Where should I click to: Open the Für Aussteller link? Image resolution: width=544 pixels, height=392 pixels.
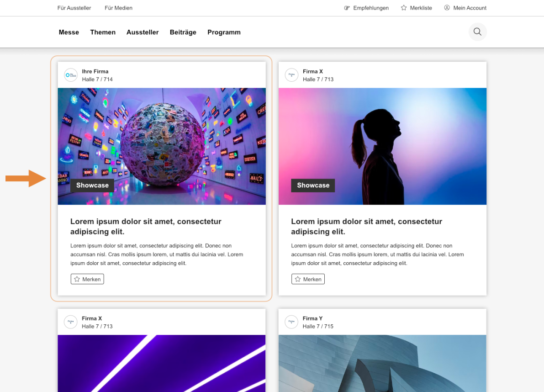(74, 8)
